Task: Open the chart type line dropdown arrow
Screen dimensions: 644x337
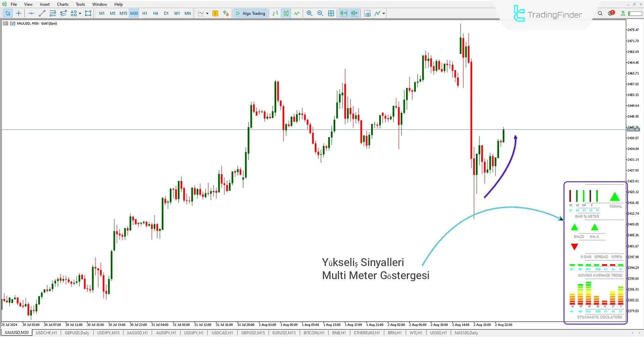Action: coord(207,13)
